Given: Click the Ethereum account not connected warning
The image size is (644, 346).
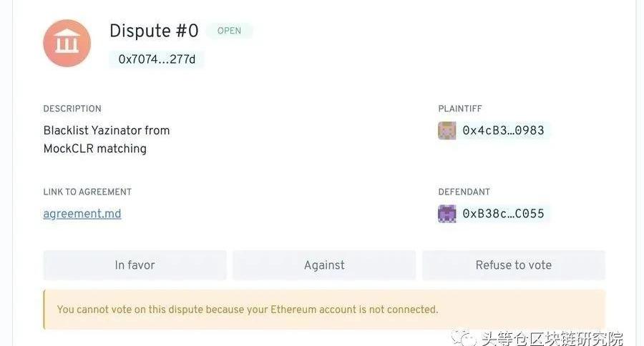Looking at the screenshot, I should pos(324,310).
